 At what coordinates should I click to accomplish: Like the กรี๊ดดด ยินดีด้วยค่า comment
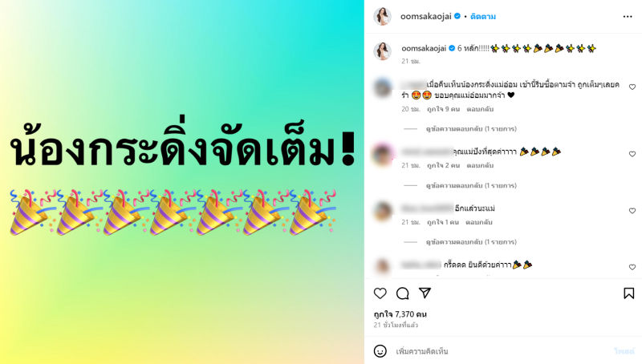coord(632,267)
